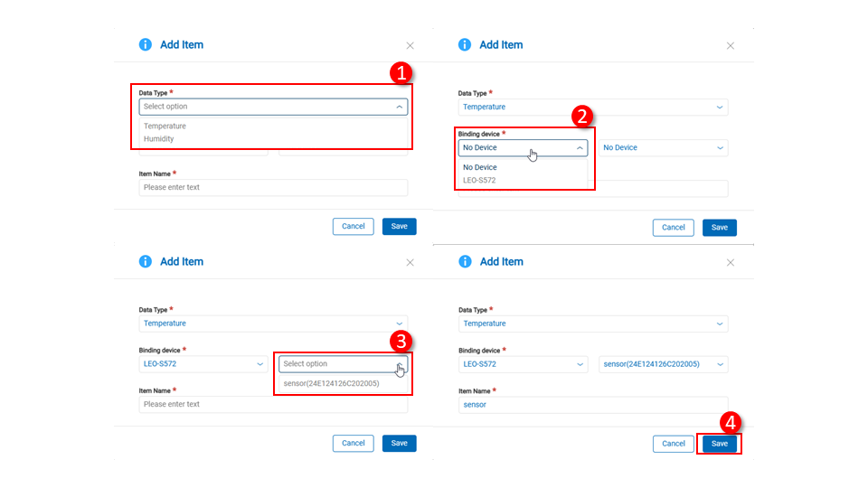Viewport: 868px width, 488px height.
Task: Open the closed 'No Device' dropdown beside Binding device
Action: click(x=664, y=147)
